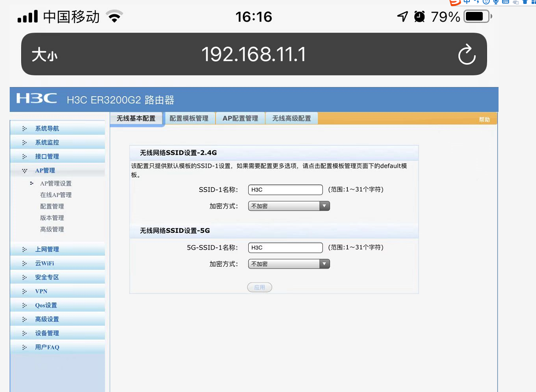
Task: Click the 无线网络SSID设置-5G section heading
Action: pyautogui.click(x=175, y=231)
